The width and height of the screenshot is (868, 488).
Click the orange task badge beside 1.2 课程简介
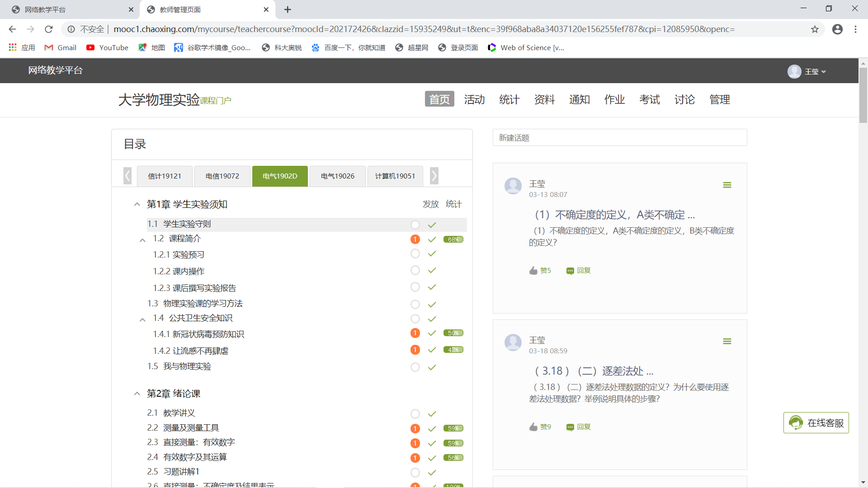click(x=415, y=239)
